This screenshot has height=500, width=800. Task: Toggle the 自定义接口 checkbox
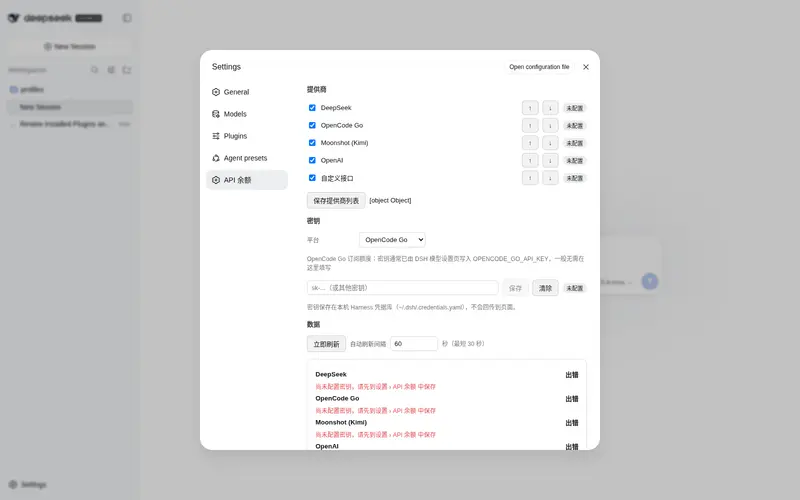click(312, 178)
